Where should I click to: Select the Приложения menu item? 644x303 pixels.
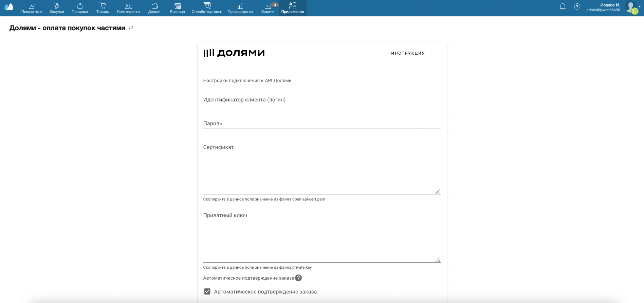pyautogui.click(x=293, y=8)
